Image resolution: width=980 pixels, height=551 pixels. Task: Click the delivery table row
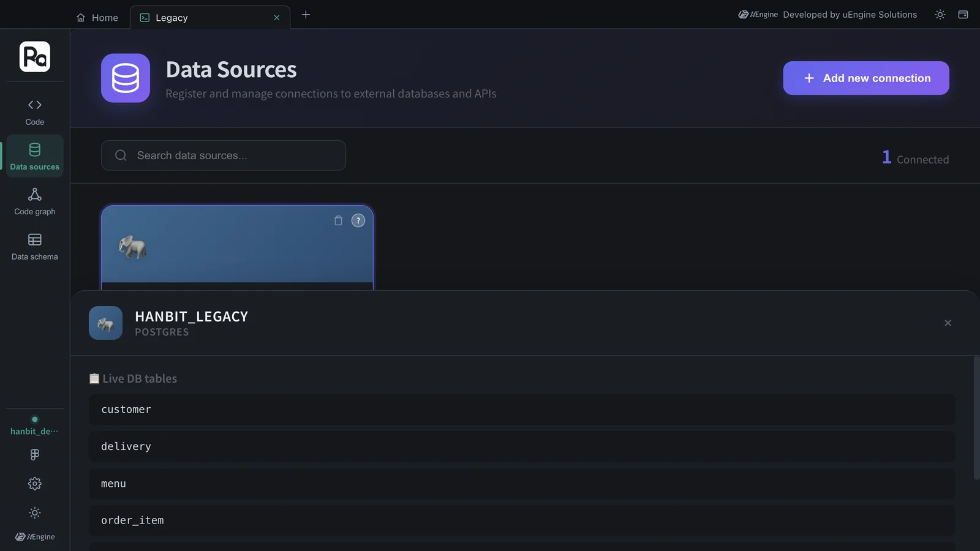tap(522, 447)
